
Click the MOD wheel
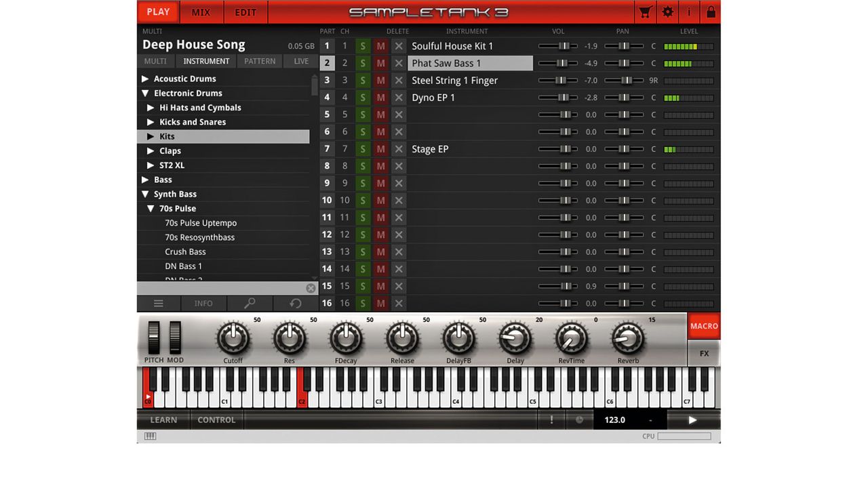(176, 338)
